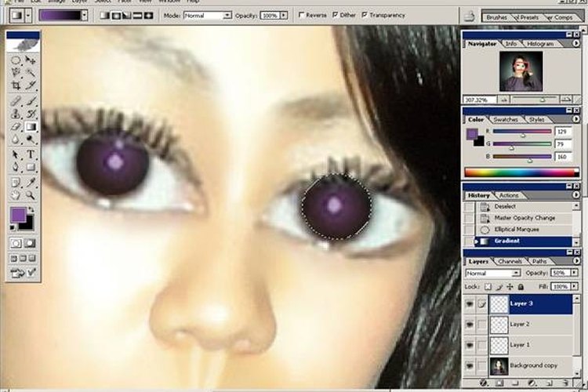This screenshot has height=392, width=588.
Task: Select the History Brush tool
Action: [x=31, y=114]
